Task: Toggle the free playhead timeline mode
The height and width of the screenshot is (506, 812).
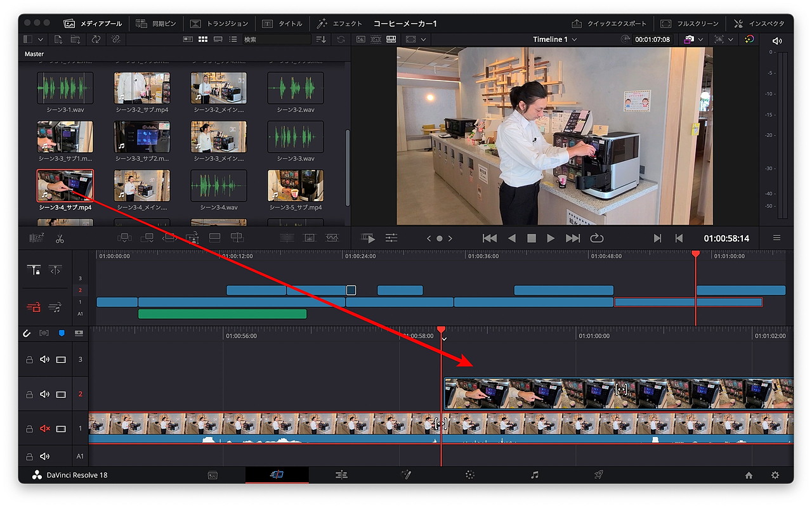Action: [x=55, y=270]
